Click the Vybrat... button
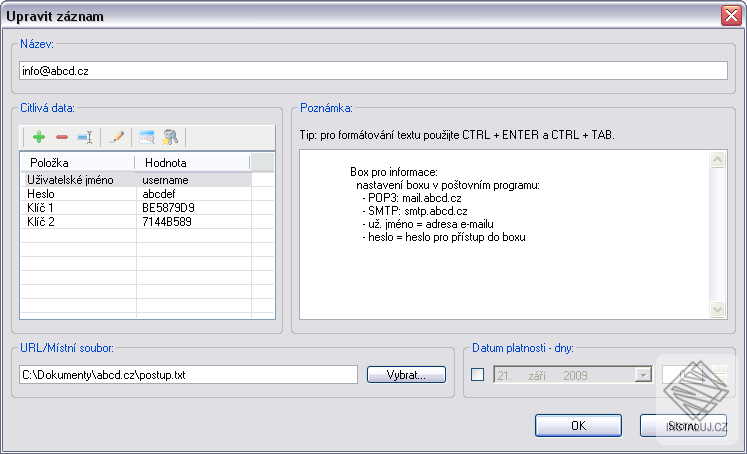 pos(406,375)
